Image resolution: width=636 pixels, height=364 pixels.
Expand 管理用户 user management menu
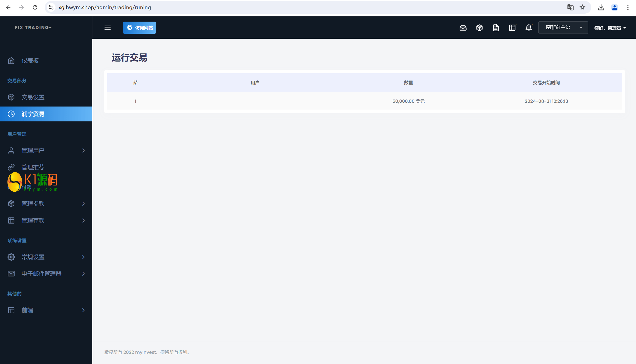pyautogui.click(x=83, y=150)
